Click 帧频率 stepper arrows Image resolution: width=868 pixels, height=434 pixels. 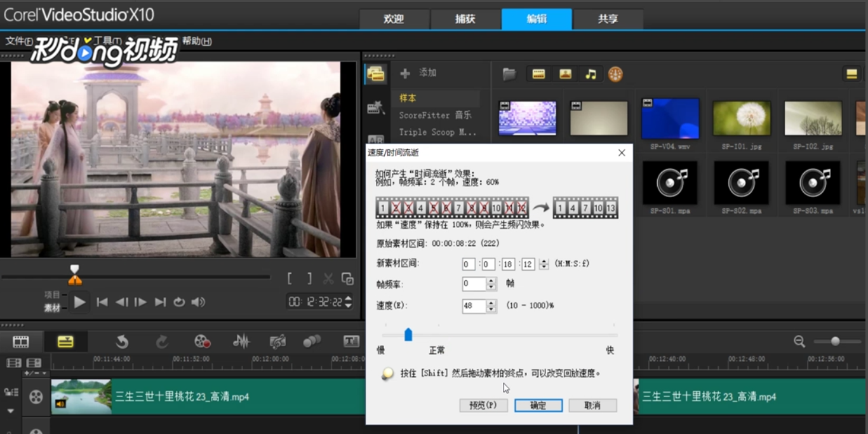491,284
